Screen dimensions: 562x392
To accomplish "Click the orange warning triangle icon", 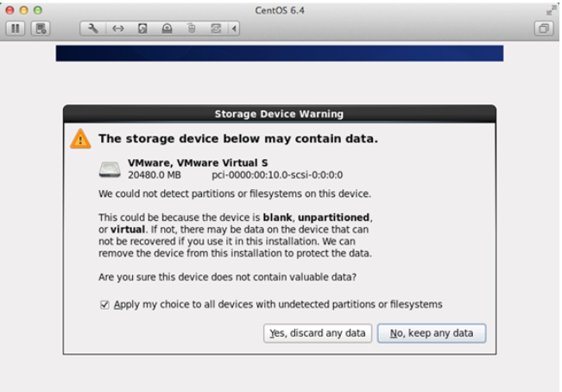I will pyautogui.click(x=80, y=138).
